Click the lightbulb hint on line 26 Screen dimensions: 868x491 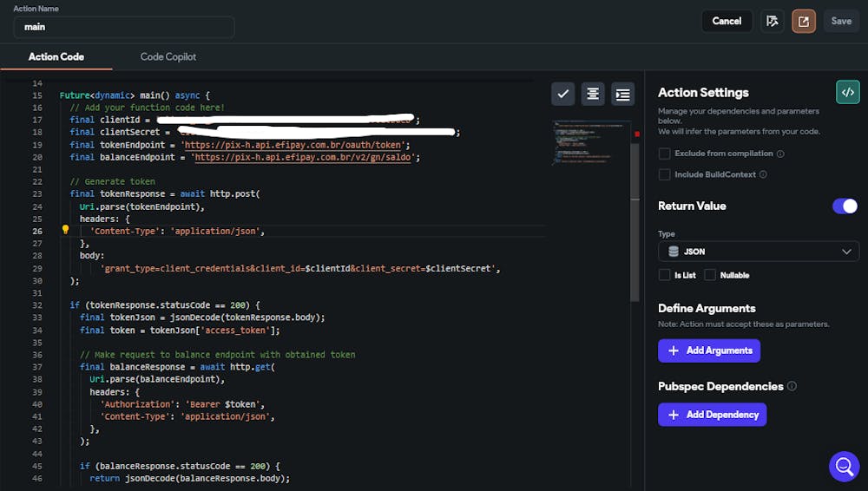pos(65,231)
